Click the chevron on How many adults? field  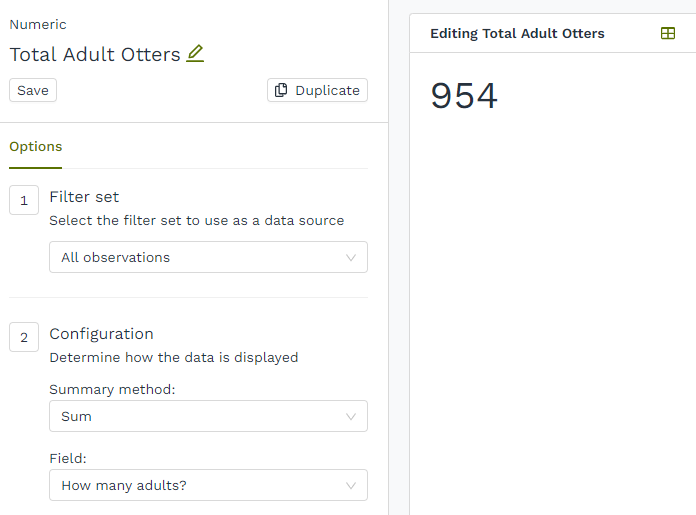351,485
